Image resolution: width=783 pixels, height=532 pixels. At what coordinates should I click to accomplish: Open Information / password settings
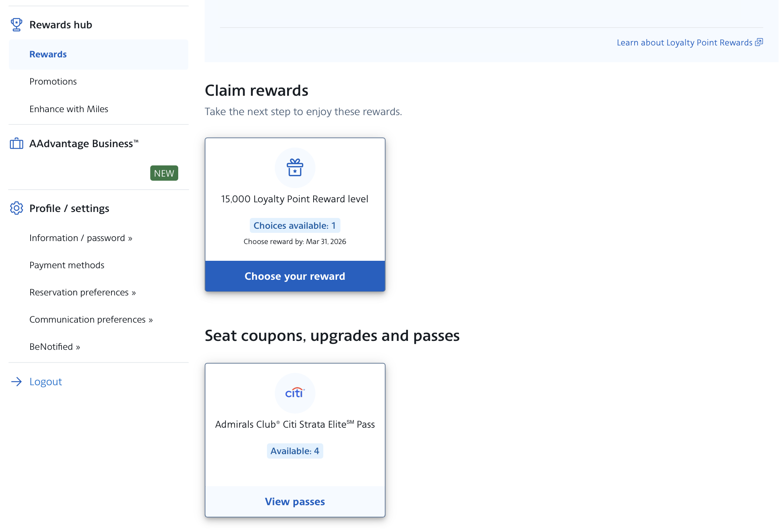pyautogui.click(x=81, y=238)
